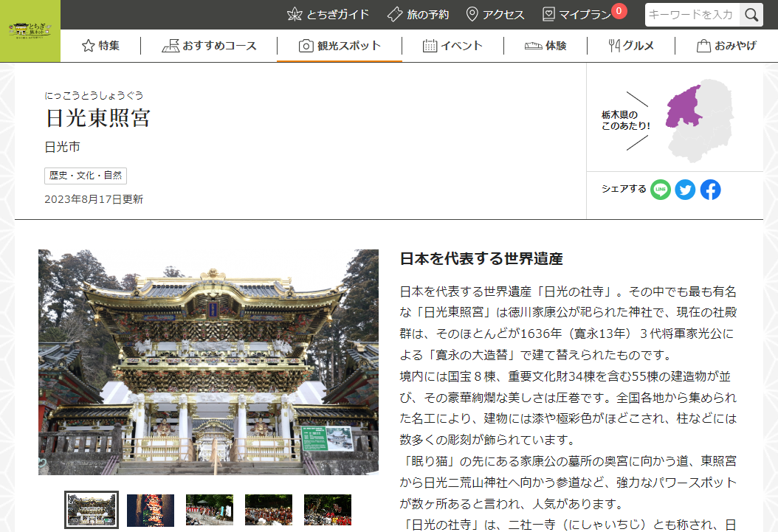Click the 歴史・文化・自然 category tag
This screenshot has width=778, height=532.
(x=86, y=176)
